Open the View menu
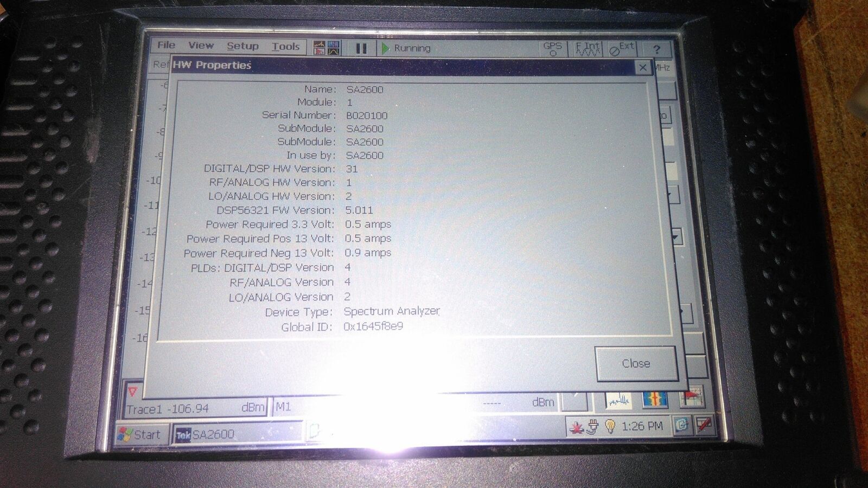 pyautogui.click(x=201, y=46)
